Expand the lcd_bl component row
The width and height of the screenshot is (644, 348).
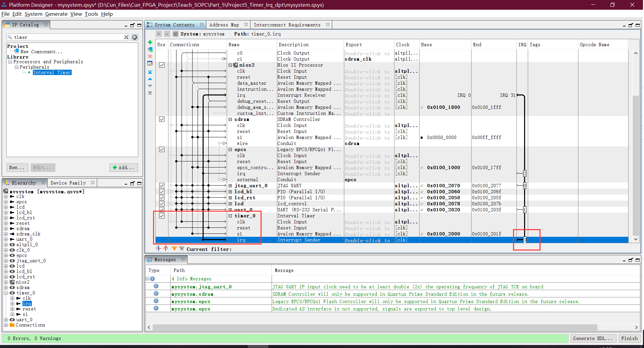[230, 192]
